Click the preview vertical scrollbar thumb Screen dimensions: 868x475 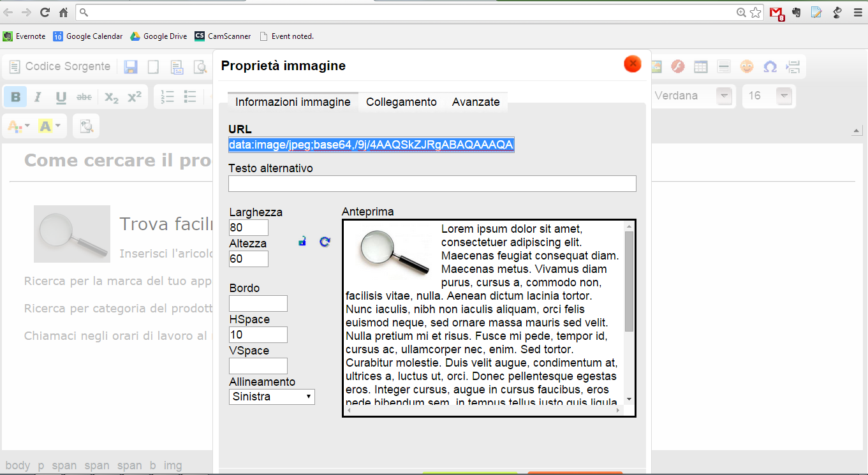coord(629,281)
